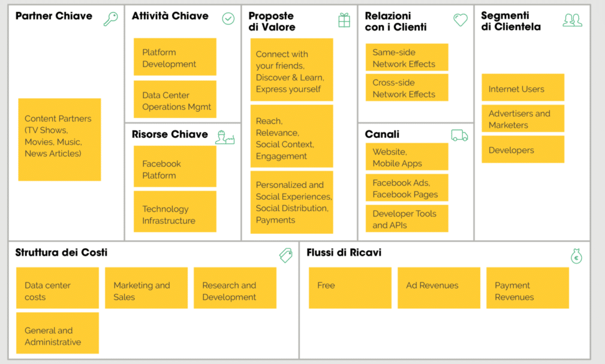The width and height of the screenshot is (605, 364).
Task: Click the Same-side Network Effects note
Action: tap(407, 57)
